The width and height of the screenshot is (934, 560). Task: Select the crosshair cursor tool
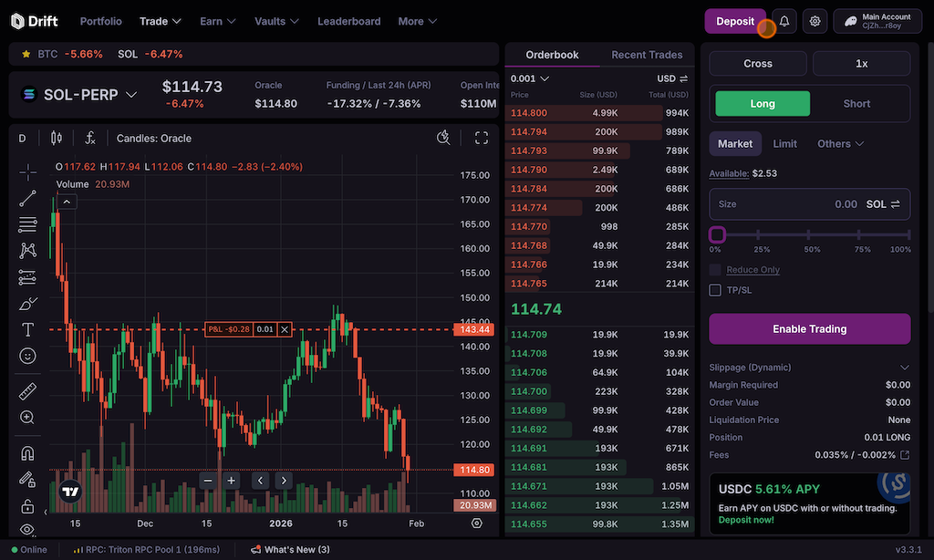(27, 172)
